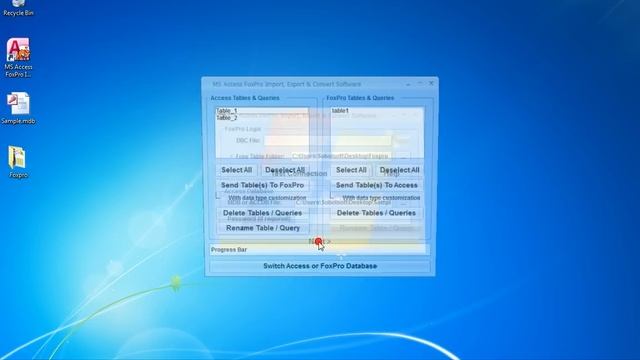This screenshot has height=360, width=640.
Task: Click Rename Table / Query button
Action: [x=262, y=228]
